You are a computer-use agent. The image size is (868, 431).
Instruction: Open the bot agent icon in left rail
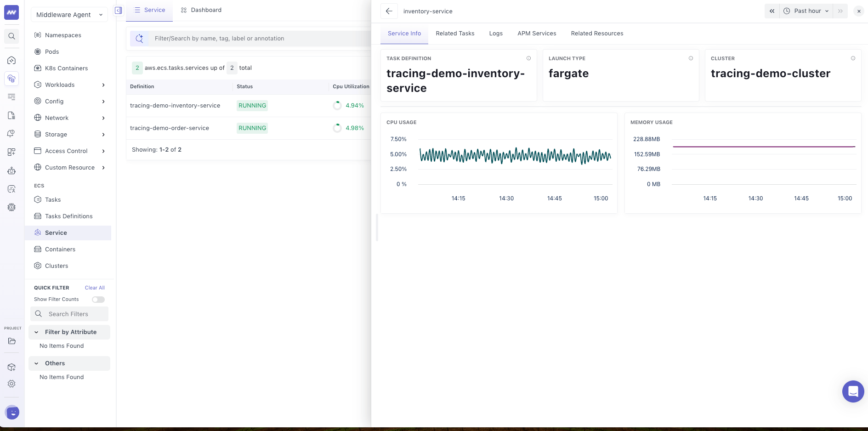pyautogui.click(x=11, y=170)
